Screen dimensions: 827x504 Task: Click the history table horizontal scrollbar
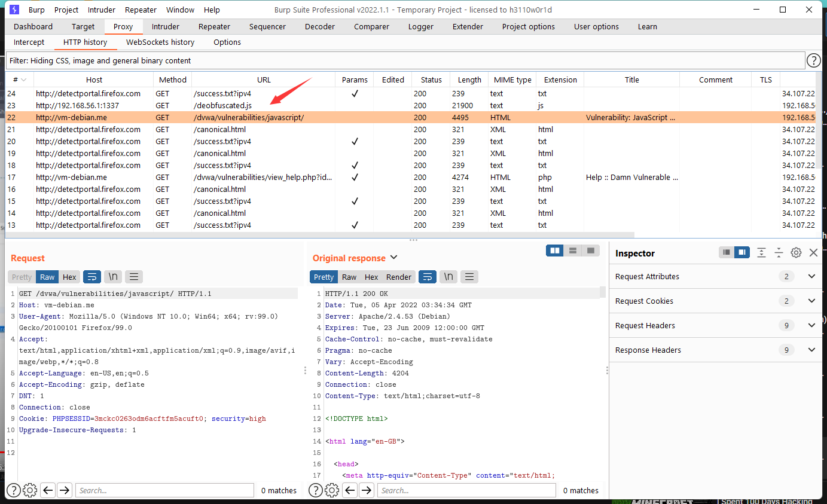tap(320, 235)
